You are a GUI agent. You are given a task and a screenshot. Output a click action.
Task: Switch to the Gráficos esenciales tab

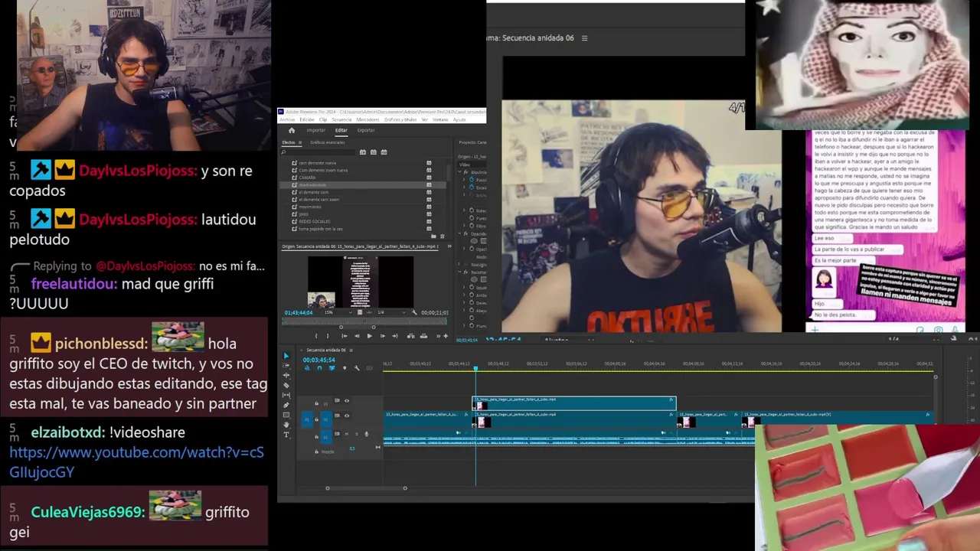pyautogui.click(x=328, y=142)
